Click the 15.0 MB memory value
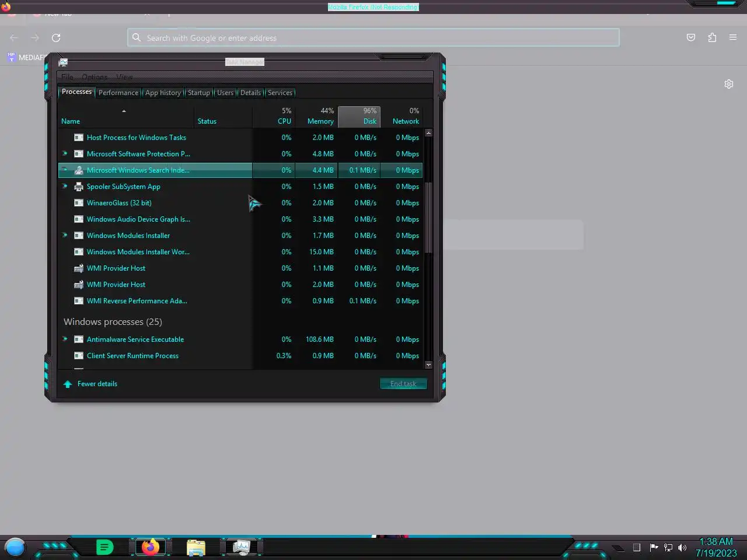 coord(322,252)
